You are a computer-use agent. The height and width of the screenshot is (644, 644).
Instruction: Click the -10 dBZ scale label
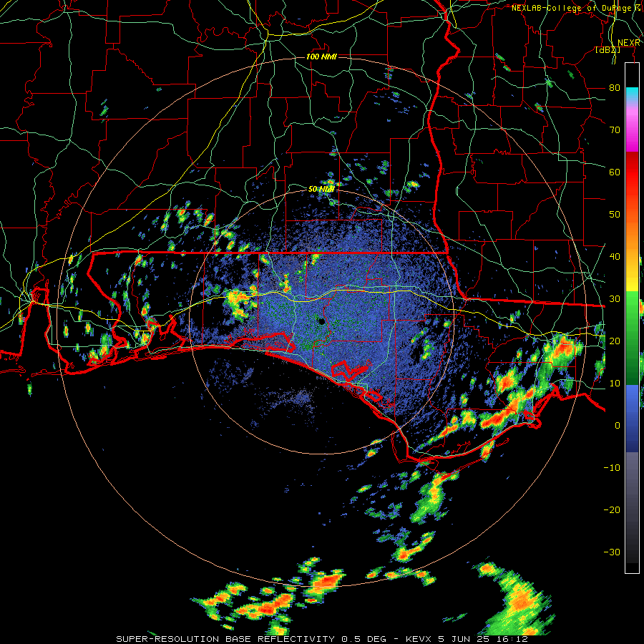[612, 467]
